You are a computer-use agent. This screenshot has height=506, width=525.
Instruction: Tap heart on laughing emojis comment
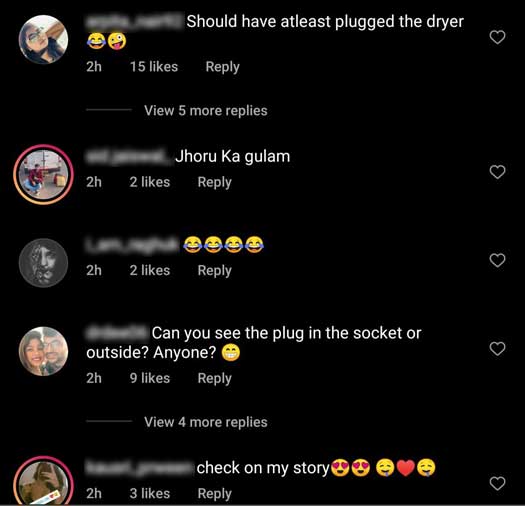click(x=497, y=260)
